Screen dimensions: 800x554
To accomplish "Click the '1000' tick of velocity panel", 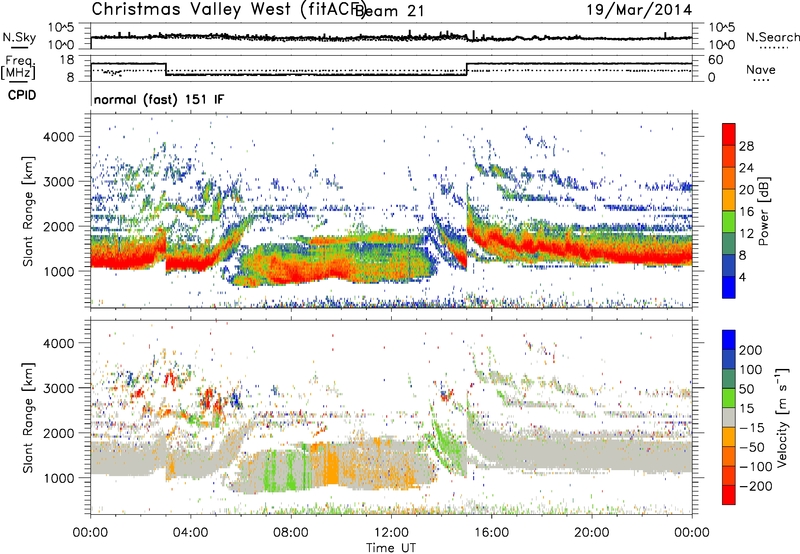I will pyautogui.click(x=59, y=478).
